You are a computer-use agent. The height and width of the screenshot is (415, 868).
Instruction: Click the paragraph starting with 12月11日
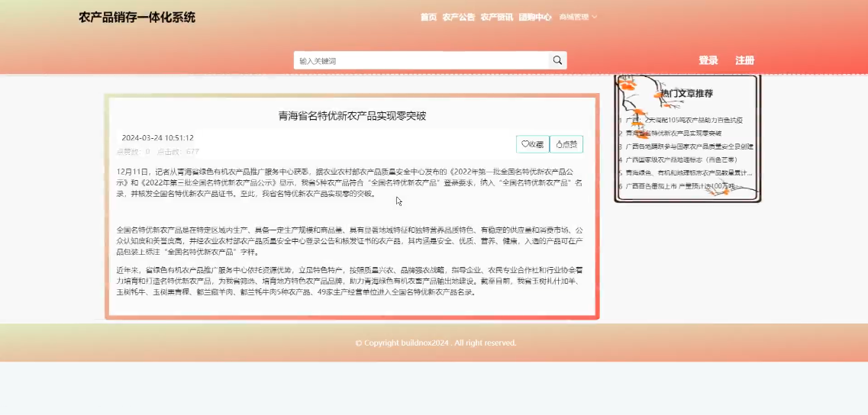(x=350, y=182)
